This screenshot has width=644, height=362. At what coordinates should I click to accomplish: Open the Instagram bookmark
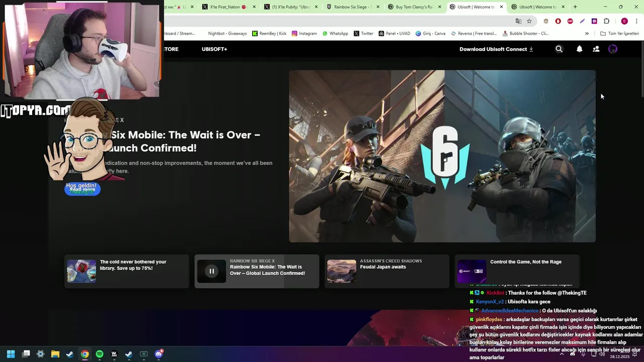[x=304, y=34]
